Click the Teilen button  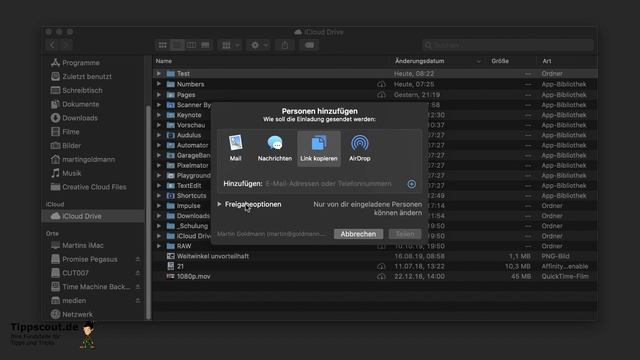pos(405,234)
